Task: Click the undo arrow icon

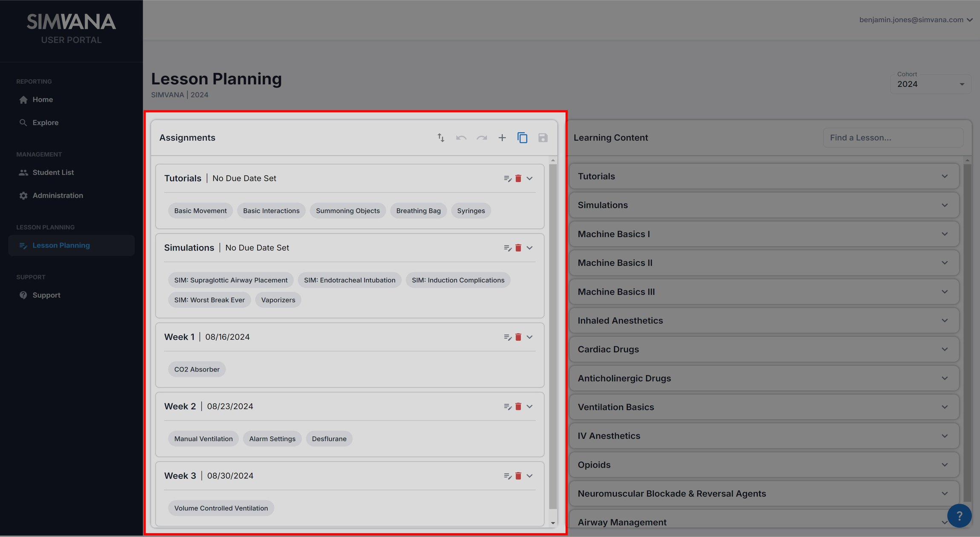Action: tap(461, 137)
